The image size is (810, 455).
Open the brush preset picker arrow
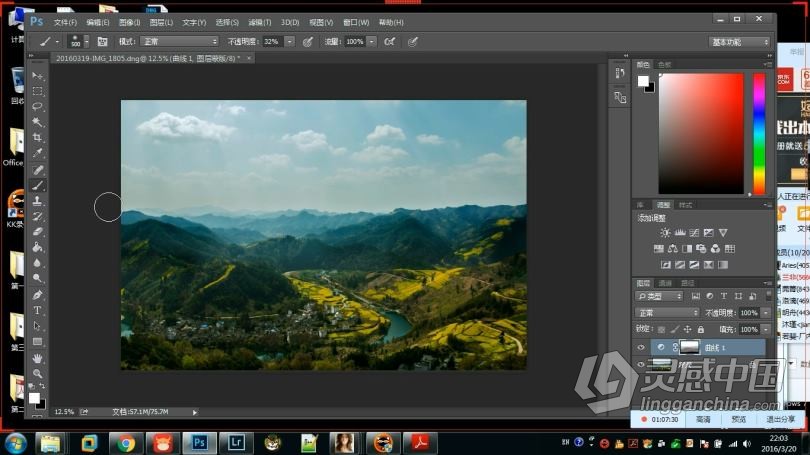[86, 41]
